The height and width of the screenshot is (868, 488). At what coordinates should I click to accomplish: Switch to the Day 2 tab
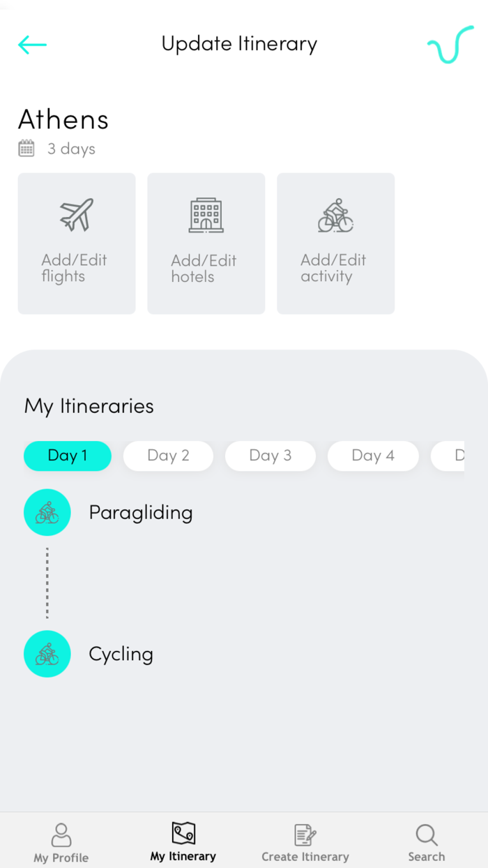pos(168,456)
